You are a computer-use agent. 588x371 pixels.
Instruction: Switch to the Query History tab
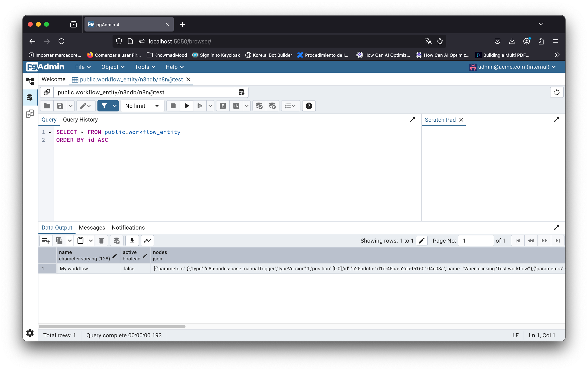80,120
